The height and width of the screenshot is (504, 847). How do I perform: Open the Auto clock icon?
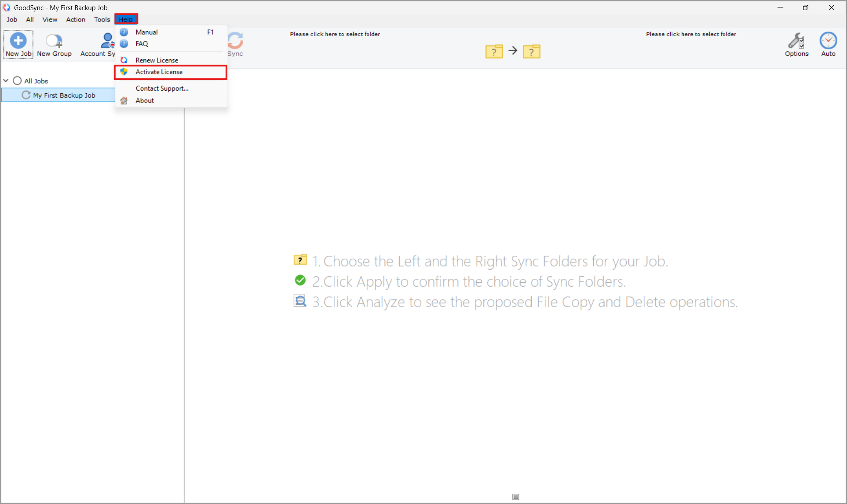pyautogui.click(x=828, y=40)
